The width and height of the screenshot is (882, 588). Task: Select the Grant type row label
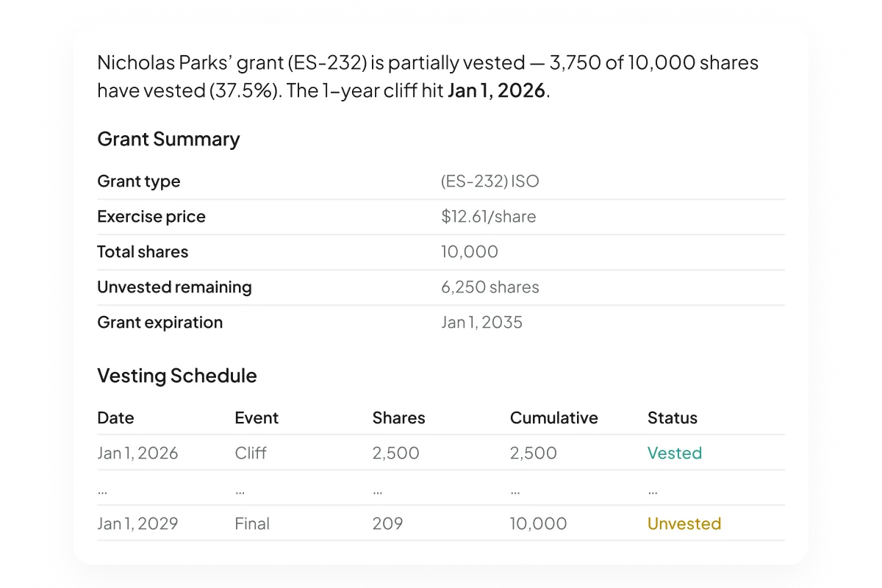pyautogui.click(x=138, y=181)
